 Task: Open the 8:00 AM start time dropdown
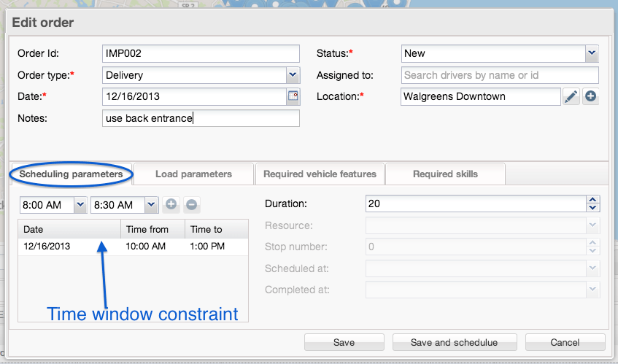pos(80,205)
